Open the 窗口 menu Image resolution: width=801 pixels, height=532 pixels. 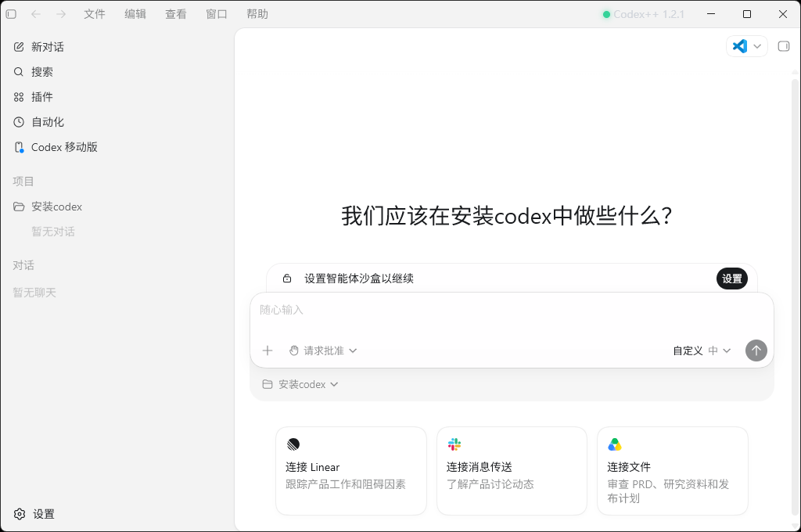tap(217, 14)
